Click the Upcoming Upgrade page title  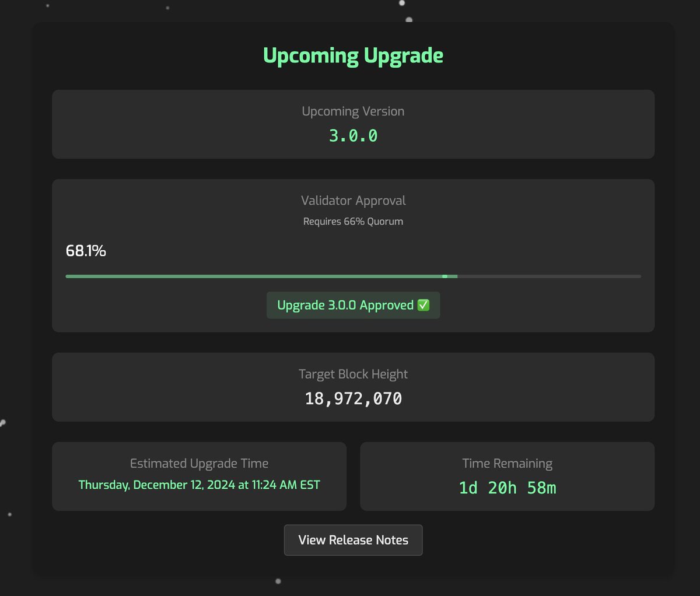point(353,55)
